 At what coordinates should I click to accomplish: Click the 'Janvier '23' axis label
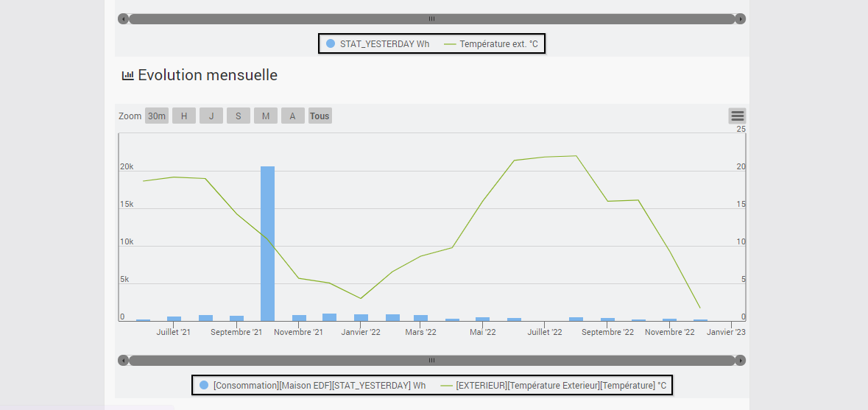(726, 332)
